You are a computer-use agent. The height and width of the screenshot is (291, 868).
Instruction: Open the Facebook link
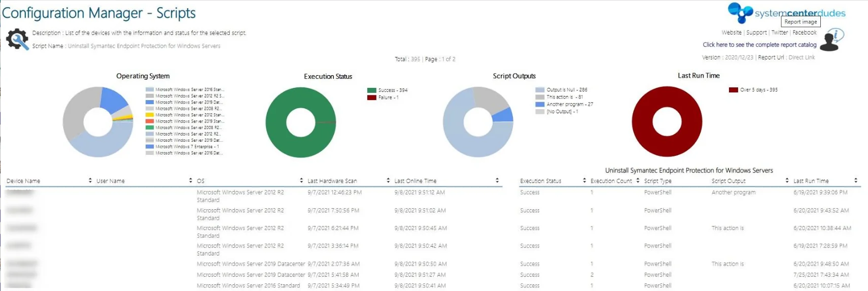805,33
